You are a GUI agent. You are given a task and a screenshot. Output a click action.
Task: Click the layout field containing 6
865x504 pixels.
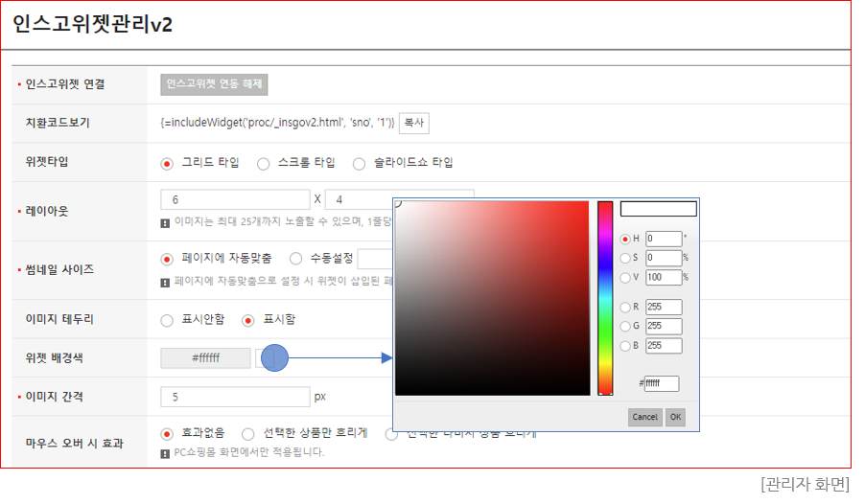tap(235, 200)
